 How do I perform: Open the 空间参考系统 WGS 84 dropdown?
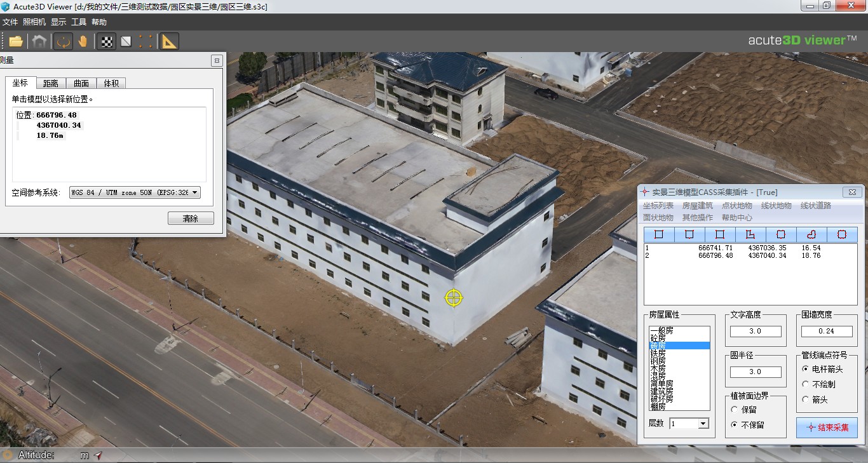click(135, 192)
